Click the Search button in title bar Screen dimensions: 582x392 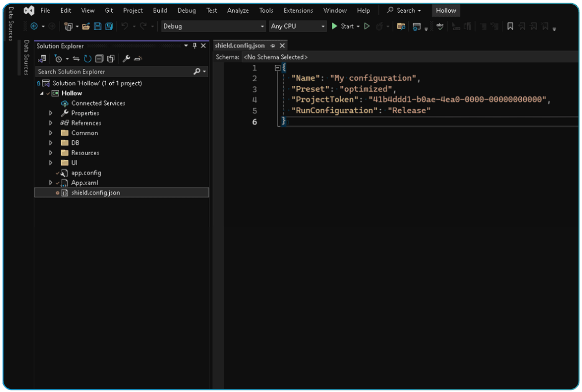(404, 10)
